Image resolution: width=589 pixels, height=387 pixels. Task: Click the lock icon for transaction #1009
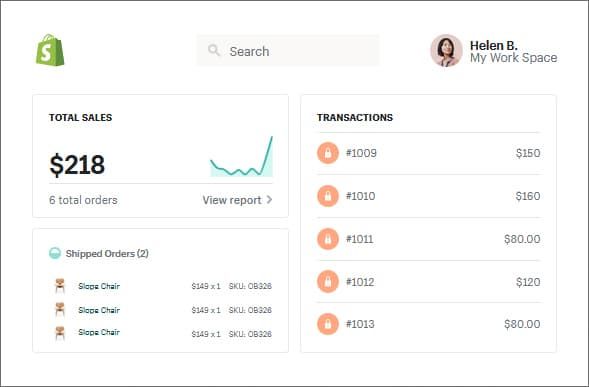[x=328, y=153]
